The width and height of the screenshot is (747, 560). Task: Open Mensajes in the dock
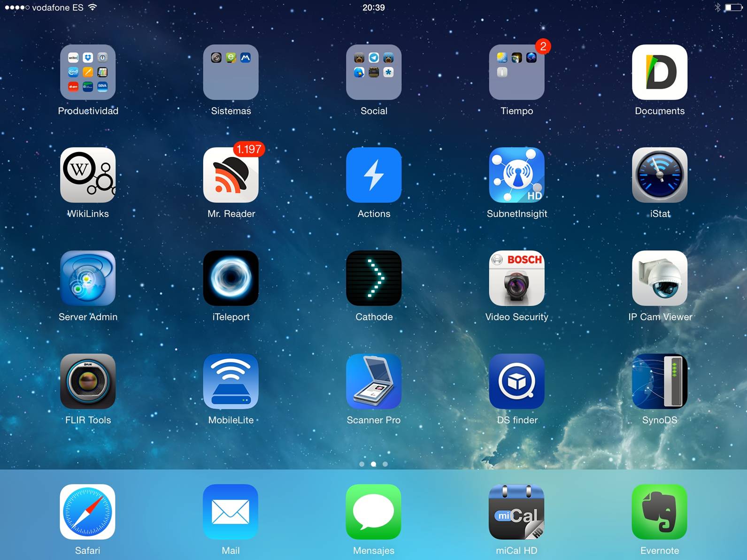(x=374, y=512)
